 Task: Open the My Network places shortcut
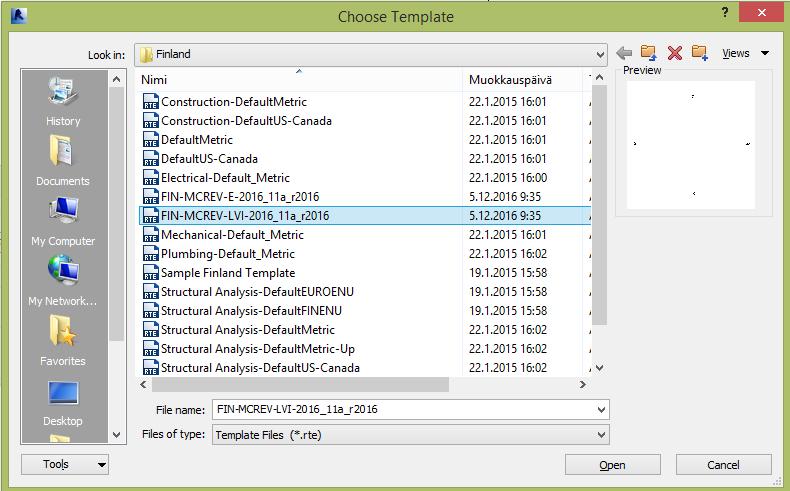[63, 281]
